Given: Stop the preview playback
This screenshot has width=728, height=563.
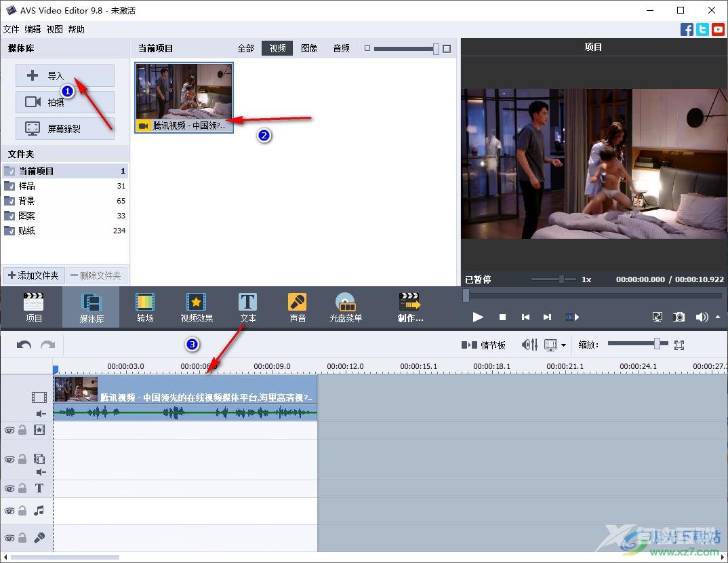Looking at the screenshot, I should coord(502,317).
